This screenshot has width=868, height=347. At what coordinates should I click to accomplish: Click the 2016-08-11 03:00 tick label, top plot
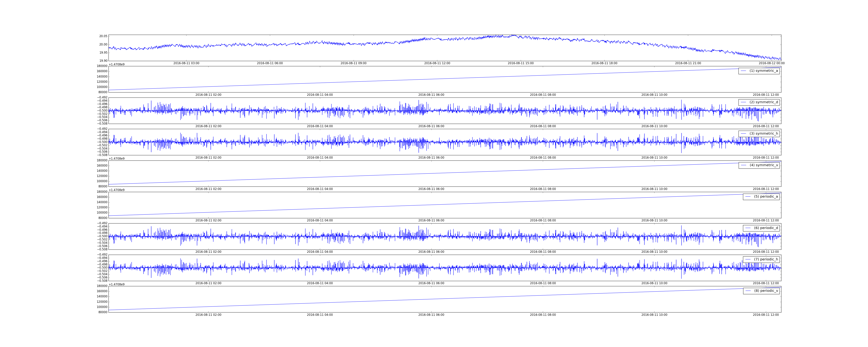tap(186, 63)
